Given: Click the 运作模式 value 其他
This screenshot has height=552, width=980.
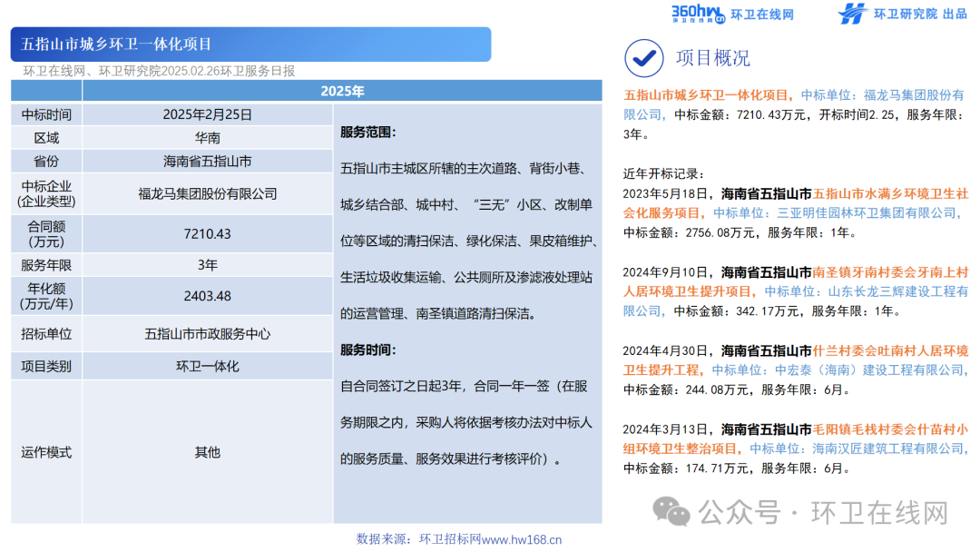Looking at the screenshot, I should tap(208, 452).
